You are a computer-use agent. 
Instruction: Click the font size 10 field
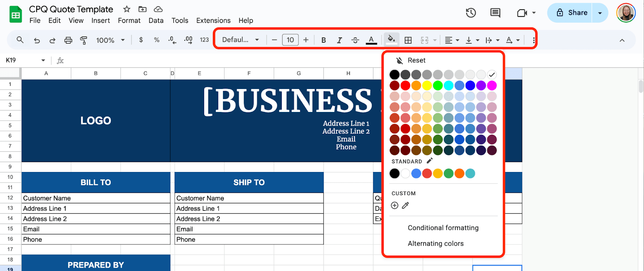click(x=290, y=40)
